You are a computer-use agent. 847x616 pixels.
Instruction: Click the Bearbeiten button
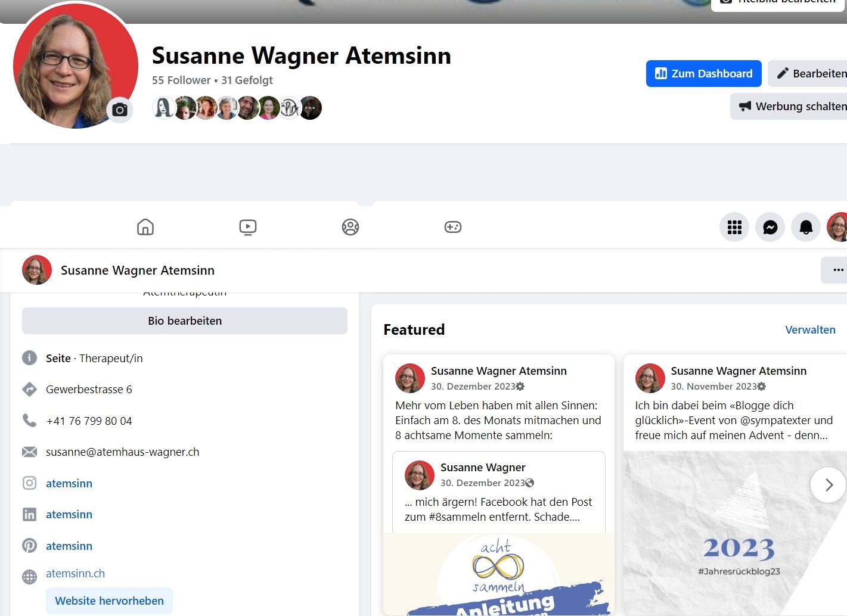(808, 73)
